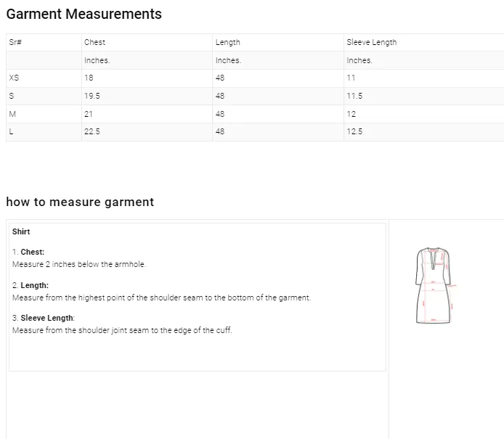
Task: Click the Garment Measurements heading
Action: [84, 14]
